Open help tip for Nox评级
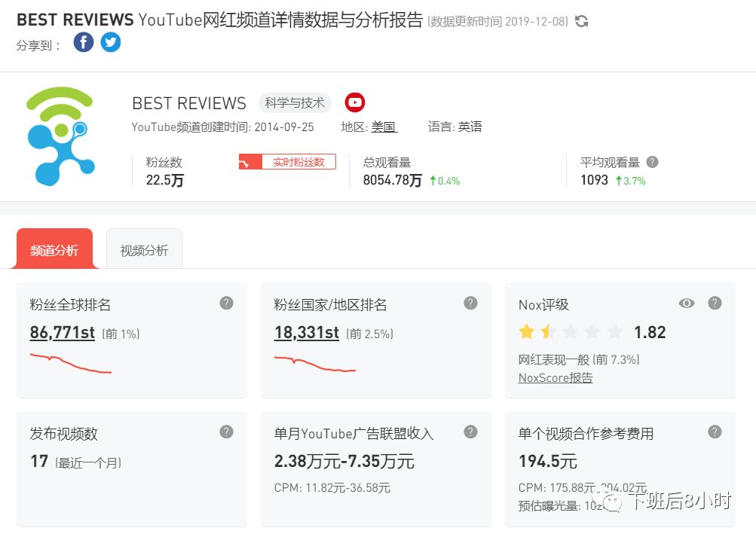 (x=714, y=303)
